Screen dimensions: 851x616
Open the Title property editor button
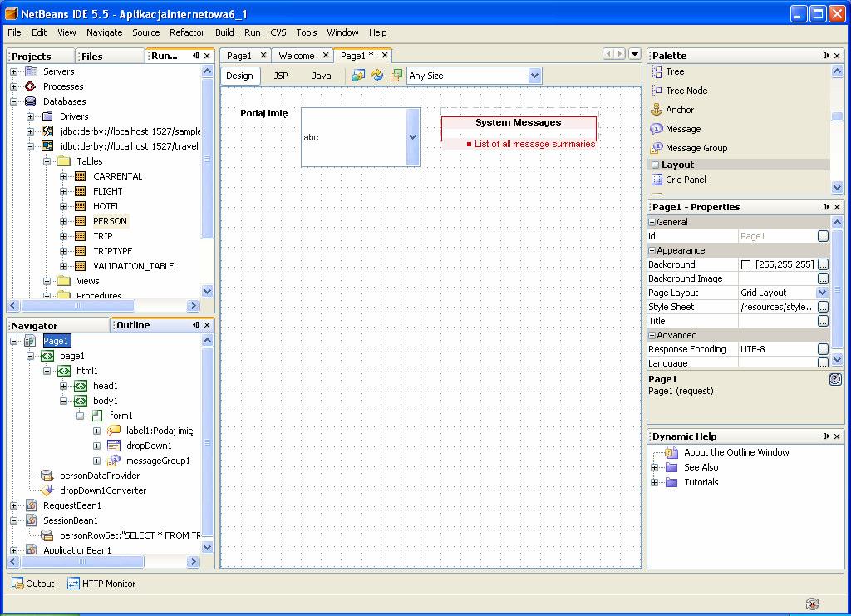(x=824, y=321)
